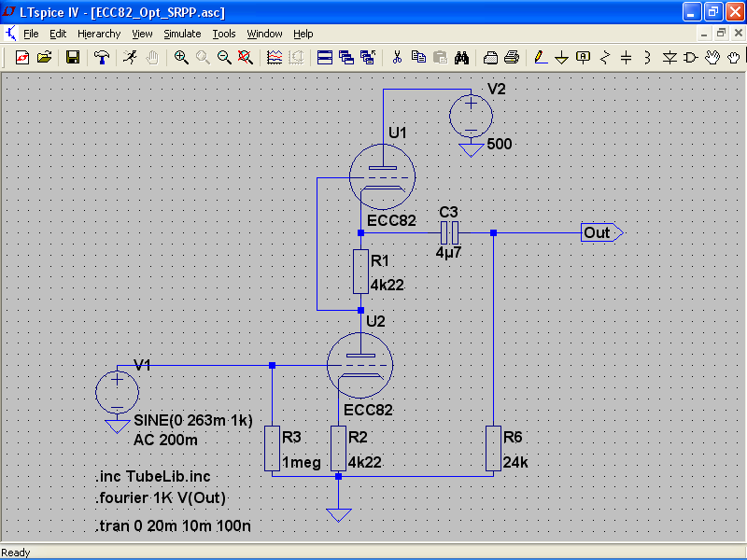
Task: Select the V1 sine source symbol
Action: point(118,392)
